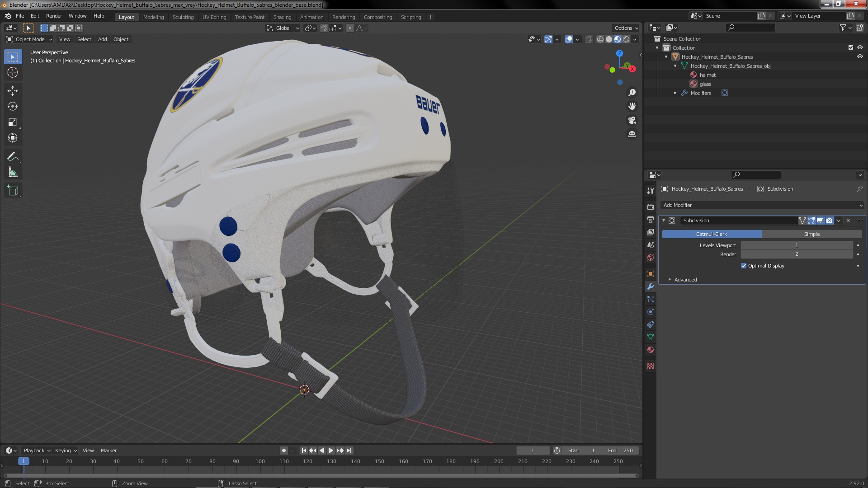Select the Rotate tool
868x488 pixels.
click(13, 106)
